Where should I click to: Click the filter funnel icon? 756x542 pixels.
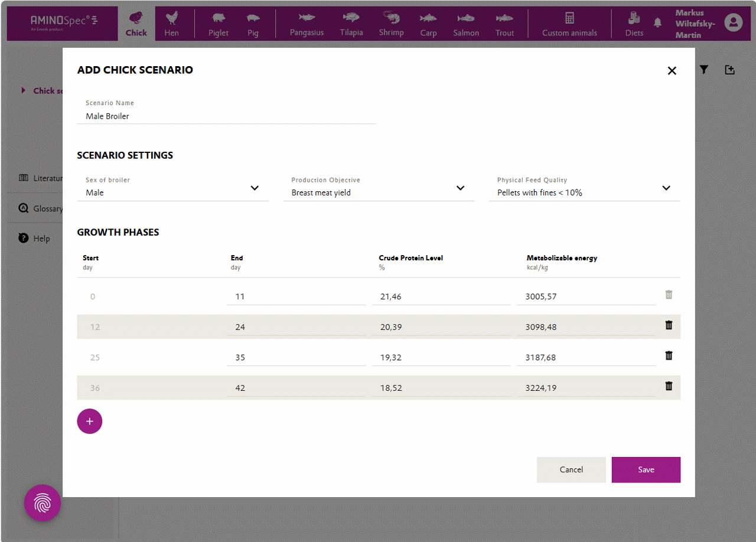[x=703, y=70]
